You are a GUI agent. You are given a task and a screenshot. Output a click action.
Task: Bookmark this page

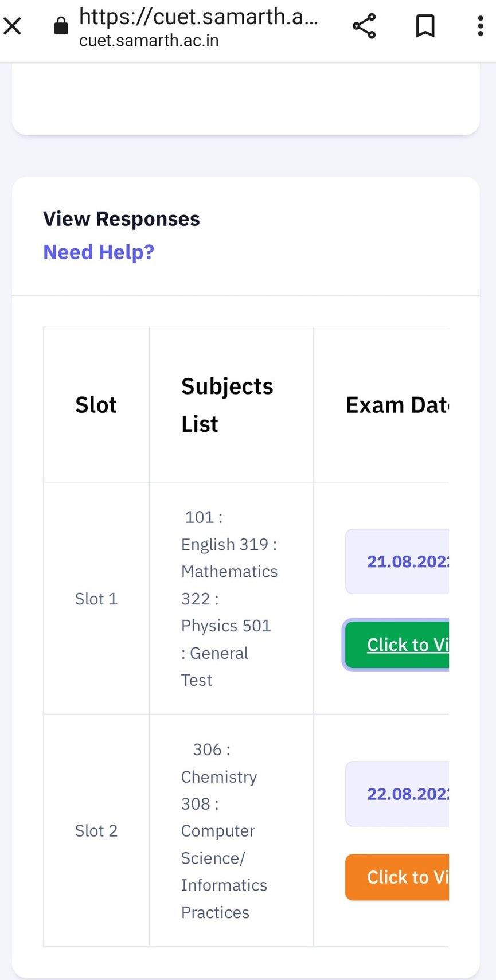(425, 26)
